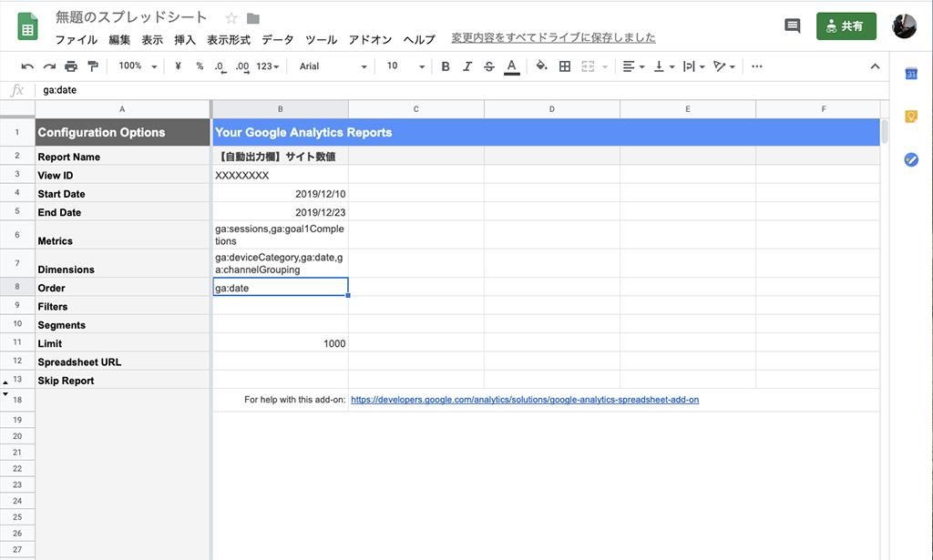Toggle strikethrough formatting

[x=489, y=66]
